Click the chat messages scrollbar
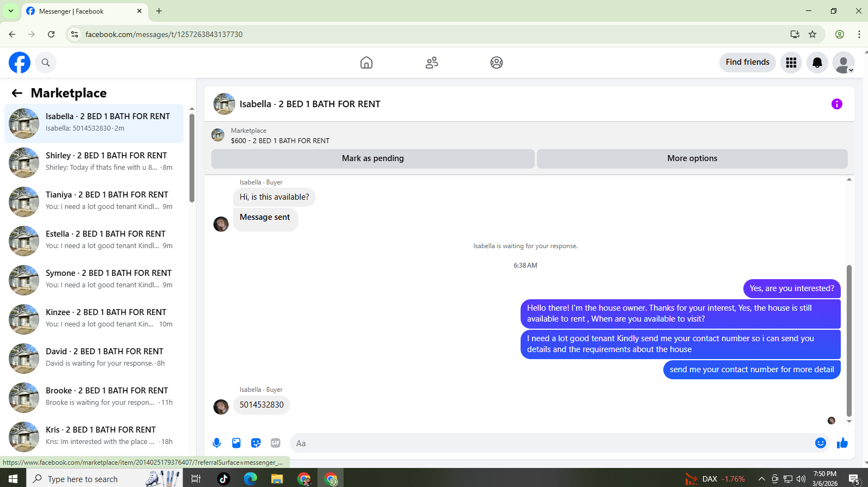Viewport: 868px width, 487px height. pyautogui.click(x=849, y=340)
